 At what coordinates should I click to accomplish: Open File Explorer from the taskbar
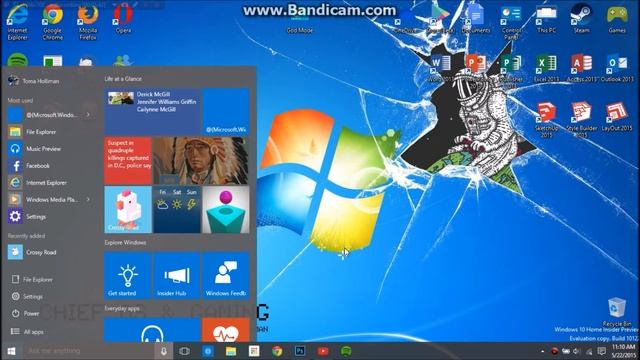click(231, 351)
